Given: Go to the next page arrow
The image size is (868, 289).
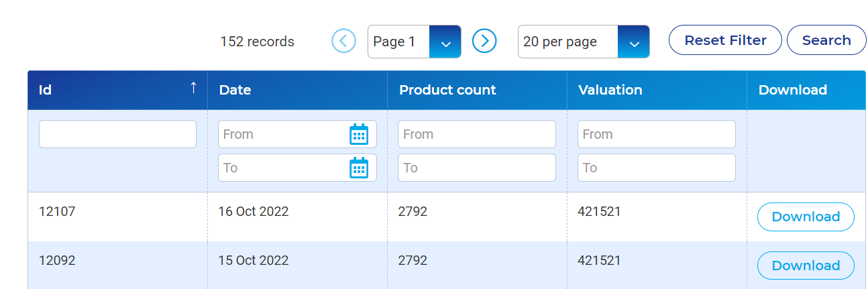Looking at the screenshot, I should 484,42.
